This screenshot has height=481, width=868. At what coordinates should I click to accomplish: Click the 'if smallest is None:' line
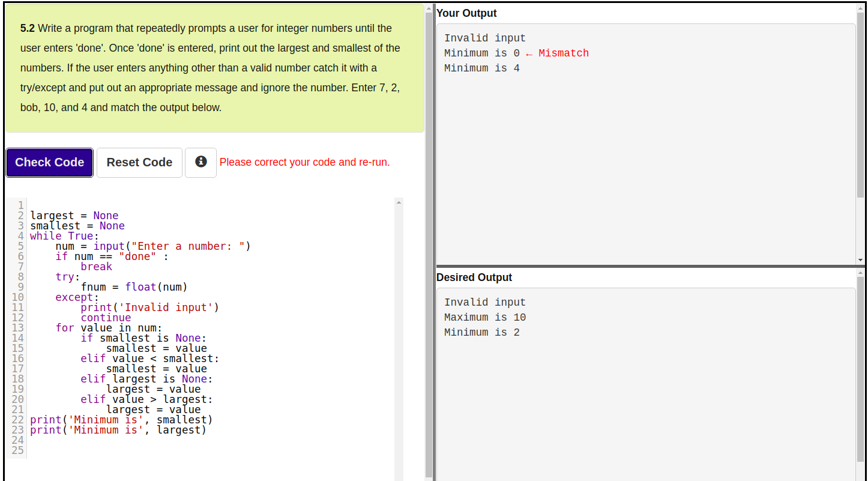tap(143, 338)
